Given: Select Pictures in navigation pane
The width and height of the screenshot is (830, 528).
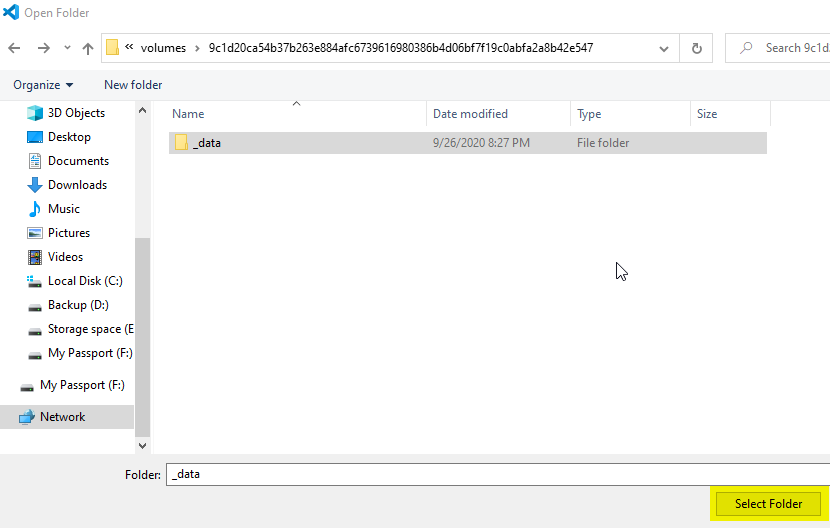Looking at the screenshot, I should (69, 232).
